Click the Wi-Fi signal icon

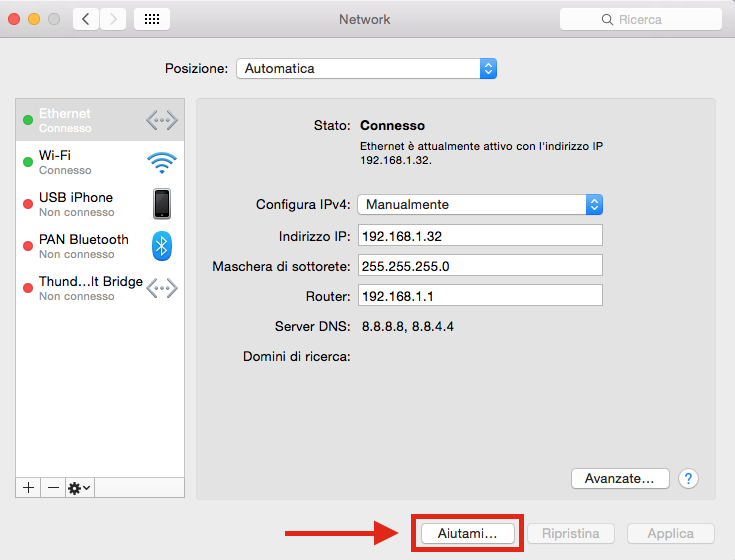[162, 163]
